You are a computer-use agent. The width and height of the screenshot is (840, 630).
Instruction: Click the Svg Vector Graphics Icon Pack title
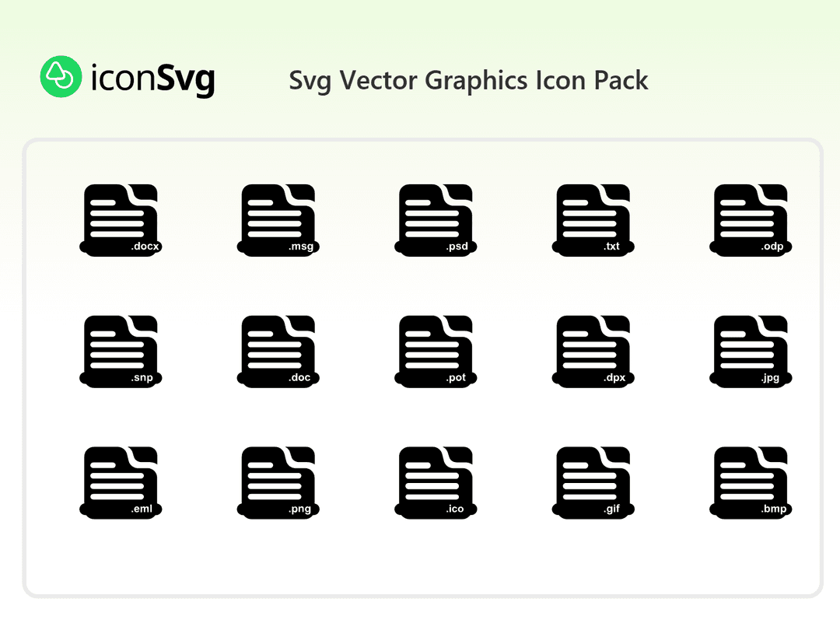(468, 80)
